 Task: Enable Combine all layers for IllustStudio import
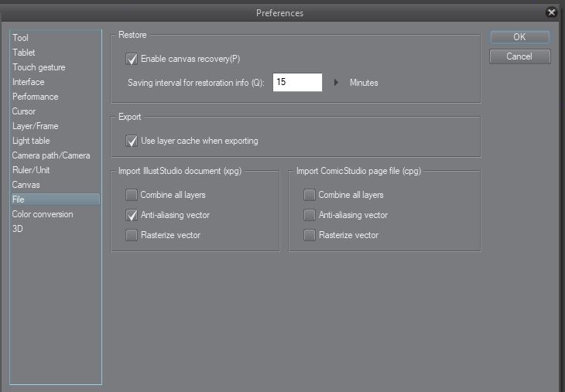[x=132, y=195]
